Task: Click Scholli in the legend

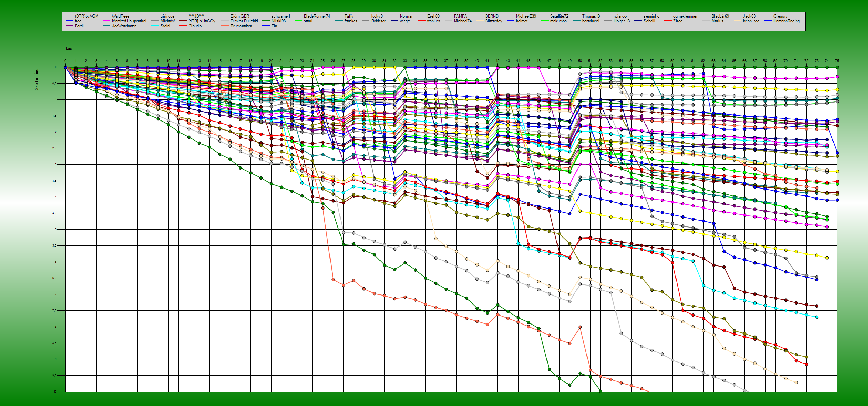Action: click(649, 21)
